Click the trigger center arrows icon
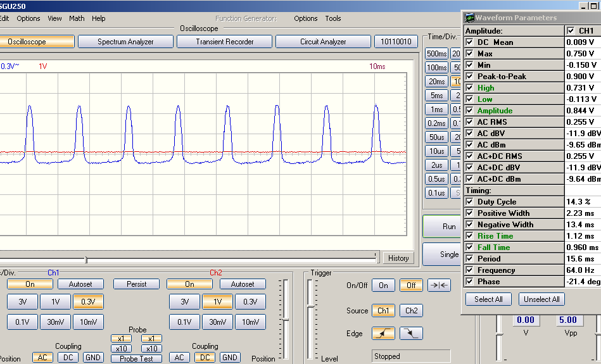Screen dimensions: 601x364 [x=439, y=286]
